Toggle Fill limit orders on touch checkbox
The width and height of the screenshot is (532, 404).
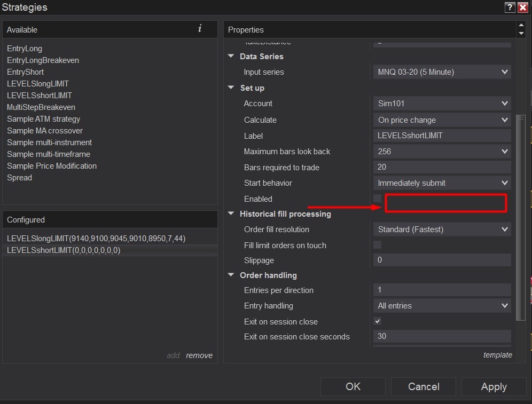click(x=377, y=245)
